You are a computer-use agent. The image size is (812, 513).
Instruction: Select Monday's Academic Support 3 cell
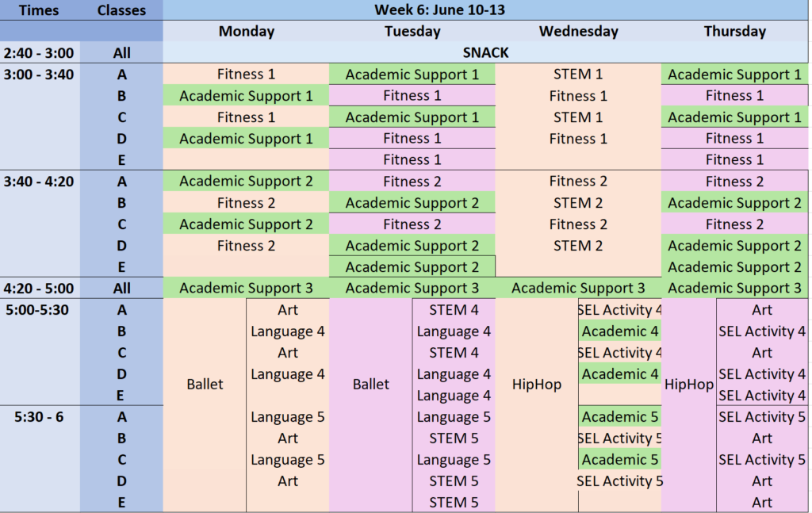246,288
